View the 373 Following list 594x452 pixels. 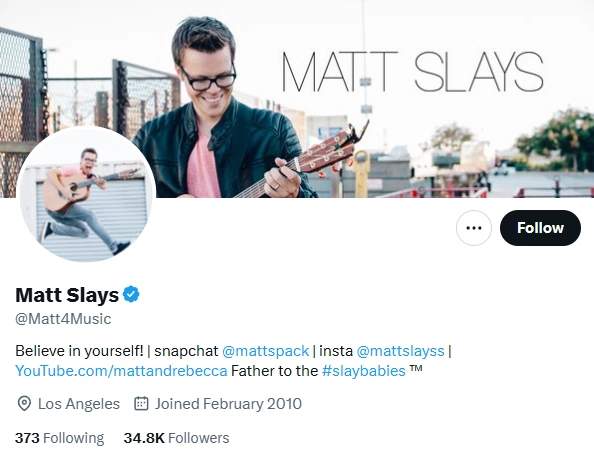click(x=59, y=438)
